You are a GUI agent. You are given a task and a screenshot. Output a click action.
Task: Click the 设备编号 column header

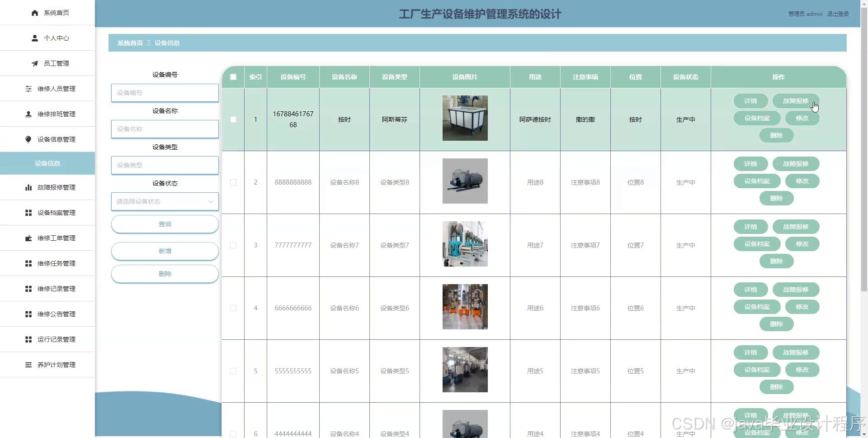coord(293,77)
